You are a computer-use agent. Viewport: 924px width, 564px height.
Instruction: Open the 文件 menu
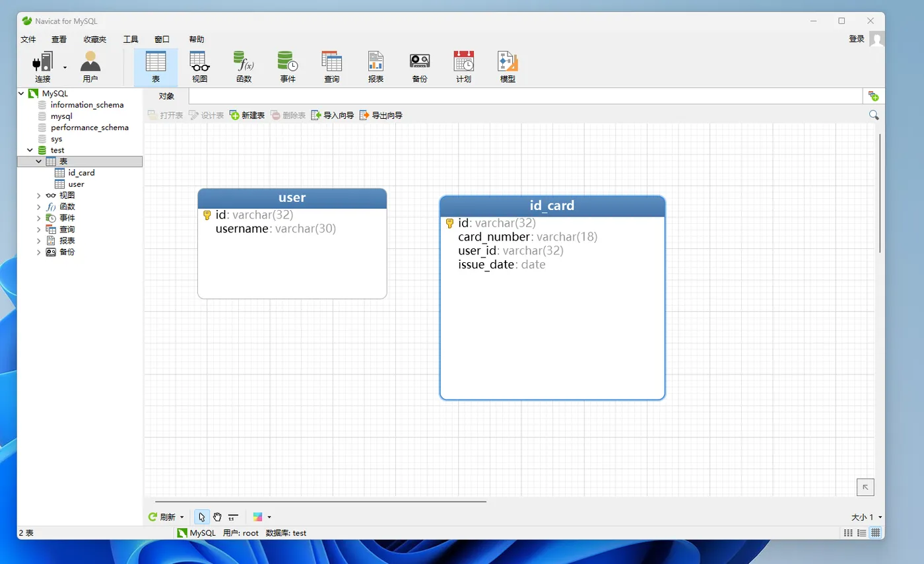pos(28,40)
